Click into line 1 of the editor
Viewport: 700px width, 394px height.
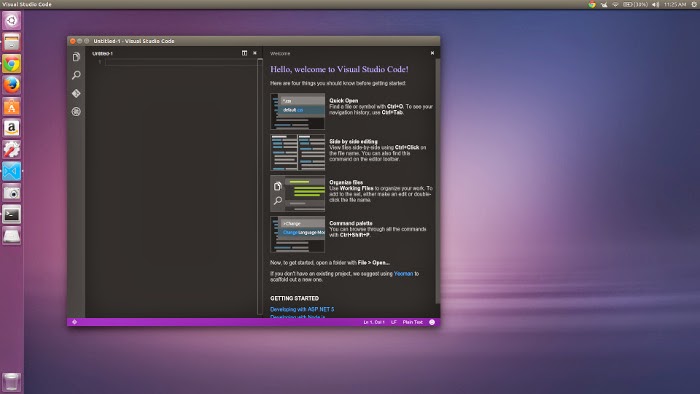point(181,62)
